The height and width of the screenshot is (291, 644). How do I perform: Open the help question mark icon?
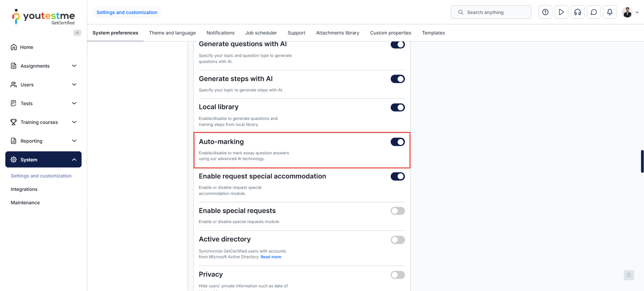point(545,12)
